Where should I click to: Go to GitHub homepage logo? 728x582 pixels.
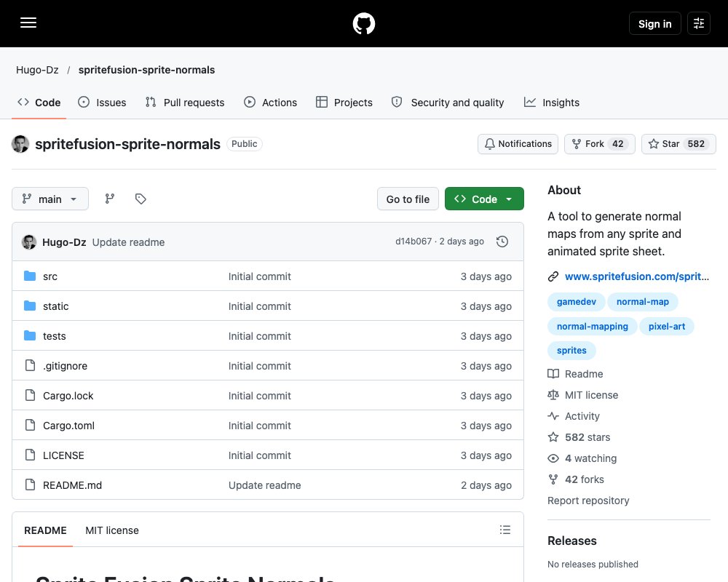364,24
